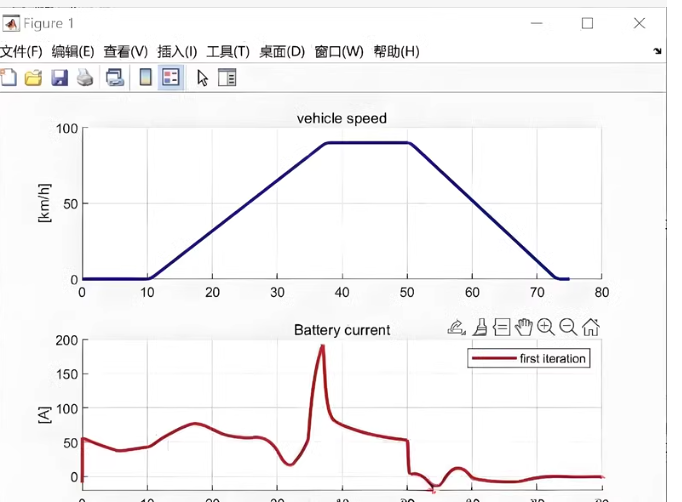Click the red battery current peak

click(x=322, y=348)
